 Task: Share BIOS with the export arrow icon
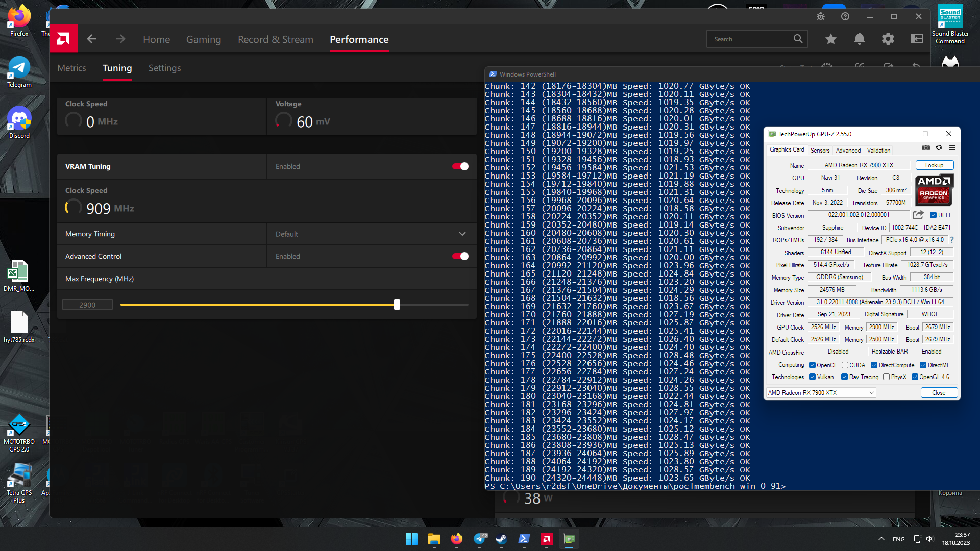click(x=918, y=215)
